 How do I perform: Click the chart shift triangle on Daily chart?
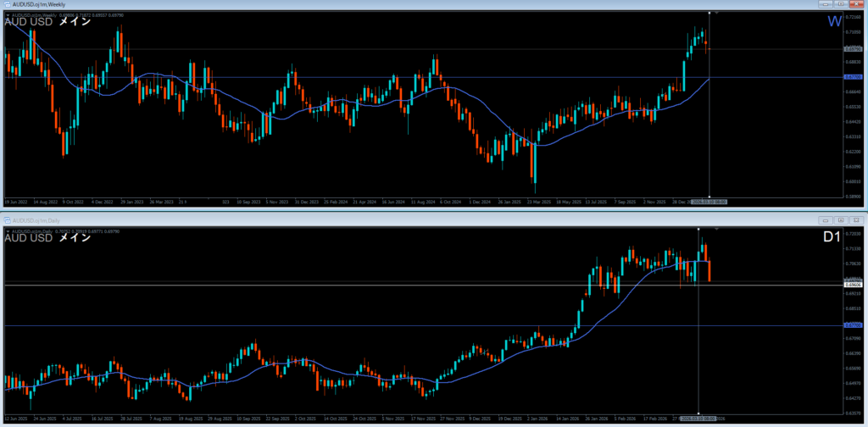[717, 229]
